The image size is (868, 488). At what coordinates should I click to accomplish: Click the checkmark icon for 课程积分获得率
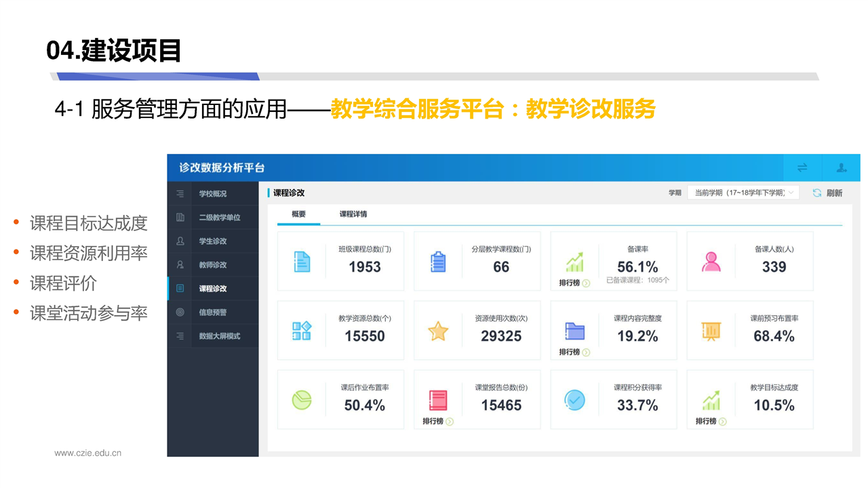pos(574,400)
